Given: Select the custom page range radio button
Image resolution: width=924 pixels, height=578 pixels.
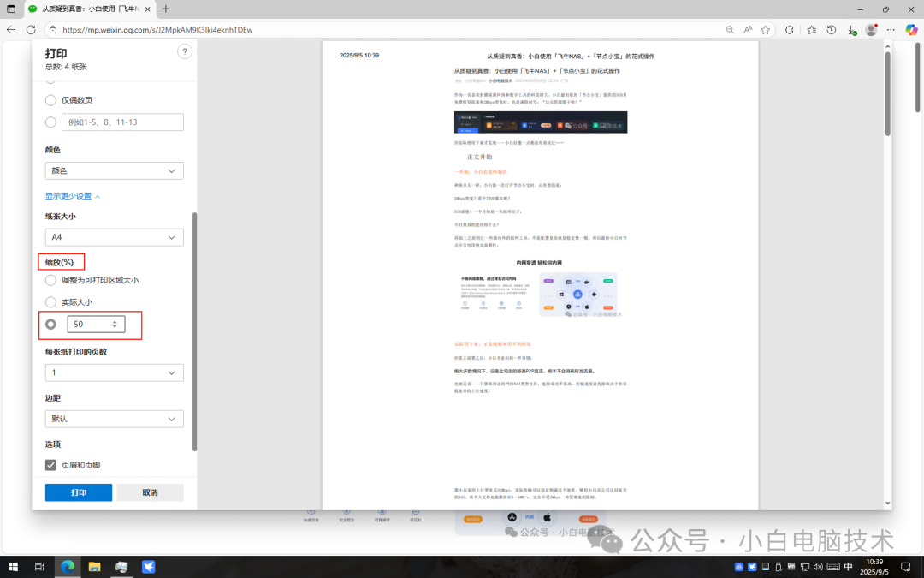Looking at the screenshot, I should 50,122.
